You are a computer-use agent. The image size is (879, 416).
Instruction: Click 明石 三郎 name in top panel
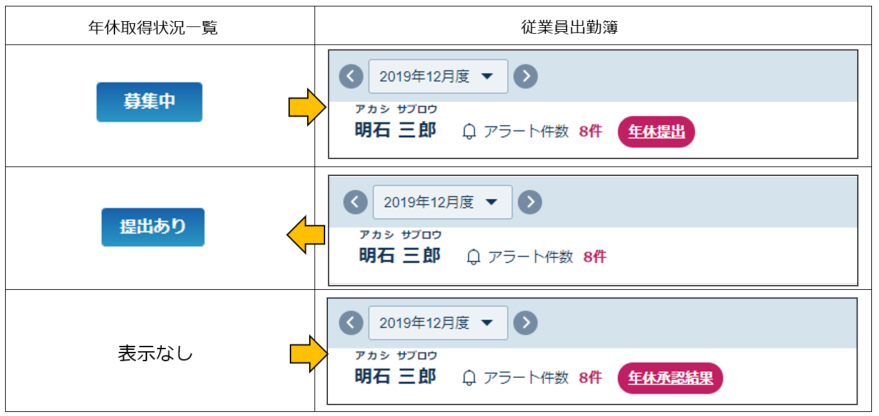(x=395, y=131)
